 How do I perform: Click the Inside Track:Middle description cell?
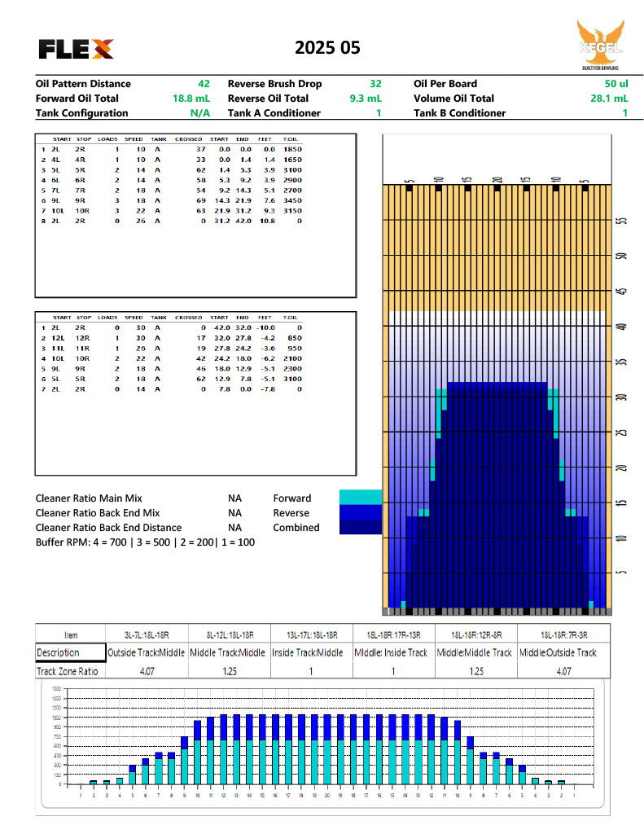tap(312, 652)
